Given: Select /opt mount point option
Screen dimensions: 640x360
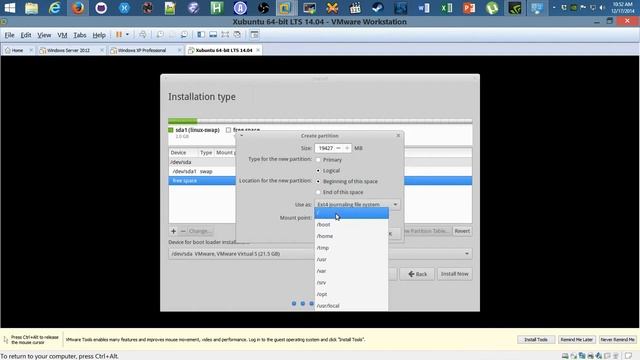Looking at the screenshot, I should pyautogui.click(x=351, y=294).
